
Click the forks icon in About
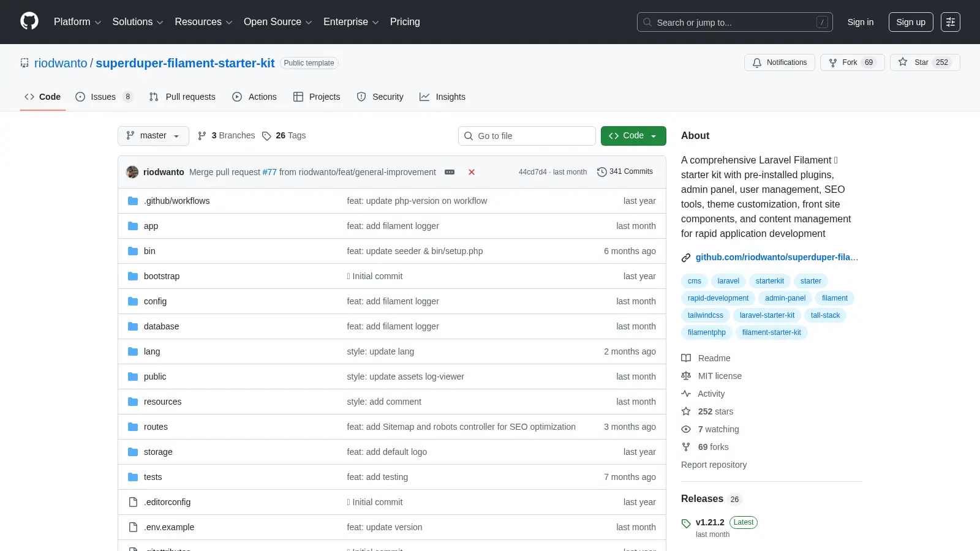click(686, 447)
